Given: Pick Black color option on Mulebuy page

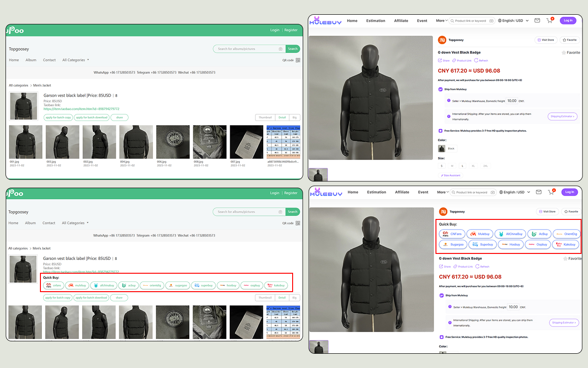Looking at the screenshot, I should tap(447, 149).
